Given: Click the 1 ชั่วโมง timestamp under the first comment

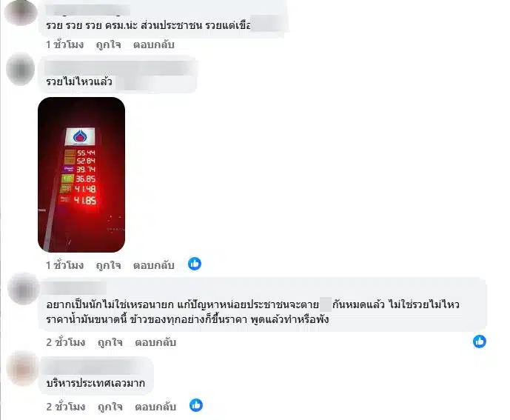Looking at the screenshot, I should point(64,44).
